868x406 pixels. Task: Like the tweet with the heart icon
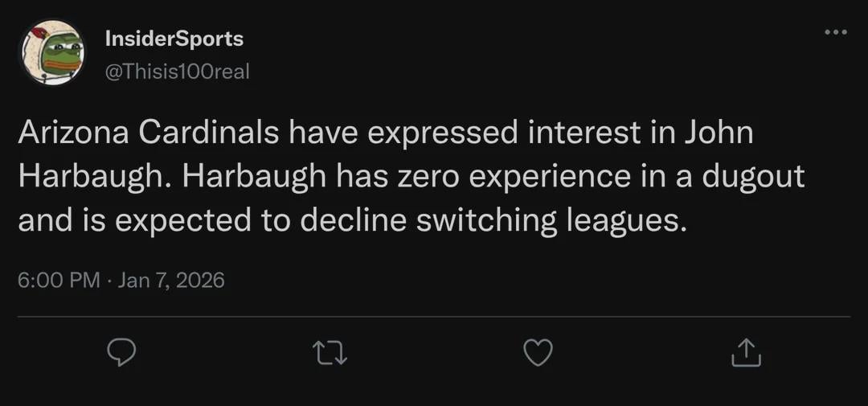click(538, 352)
